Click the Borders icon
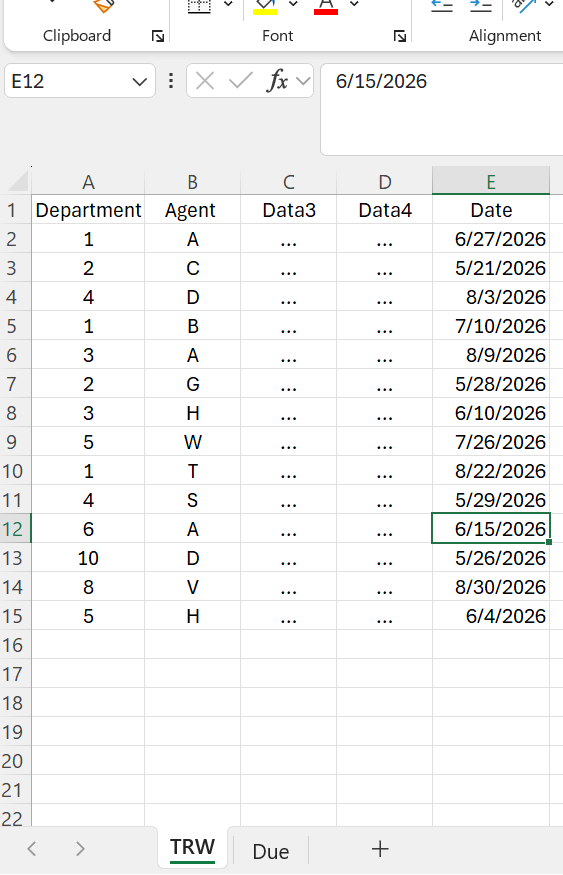The width and height of the screenshot is (563, 875). click(199, 6)
